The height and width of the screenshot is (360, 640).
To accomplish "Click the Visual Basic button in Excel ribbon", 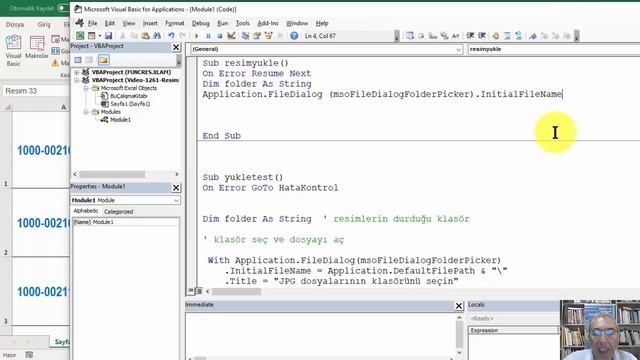I will 13,51.
